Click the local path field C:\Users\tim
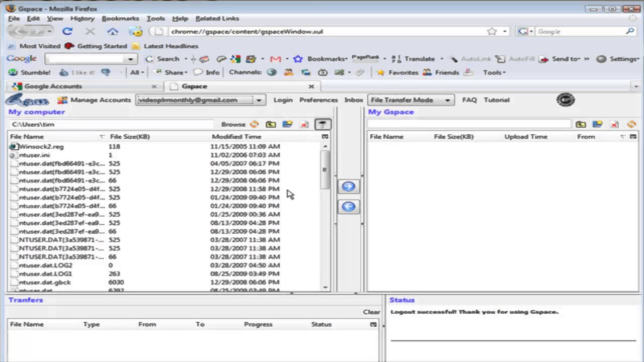The height and width of the screenshot is (362, 644). tap(112, 124)
